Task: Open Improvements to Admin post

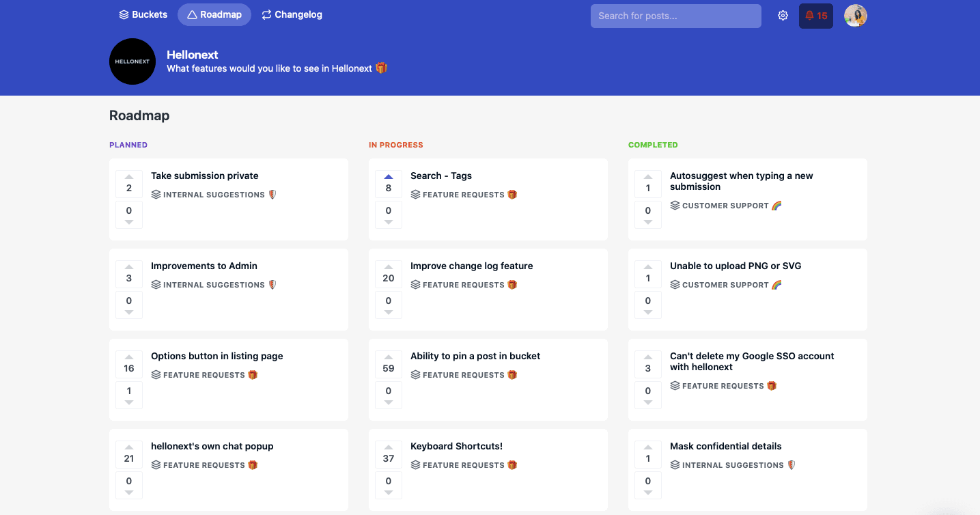Action: [x=204, y=266]
